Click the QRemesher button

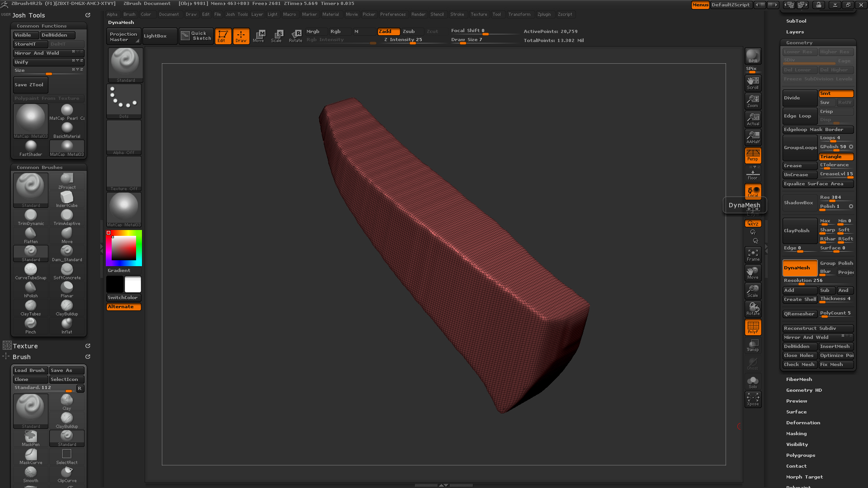click(x=800, y=314)
